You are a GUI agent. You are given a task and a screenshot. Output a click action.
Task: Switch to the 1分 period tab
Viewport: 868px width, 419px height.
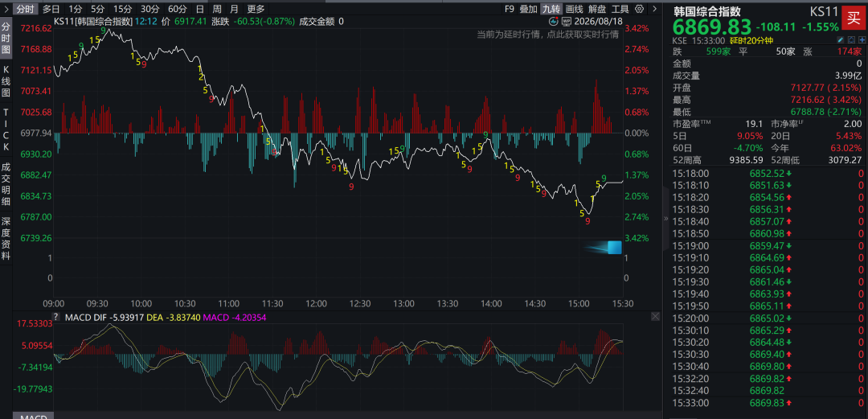point(76,9)
